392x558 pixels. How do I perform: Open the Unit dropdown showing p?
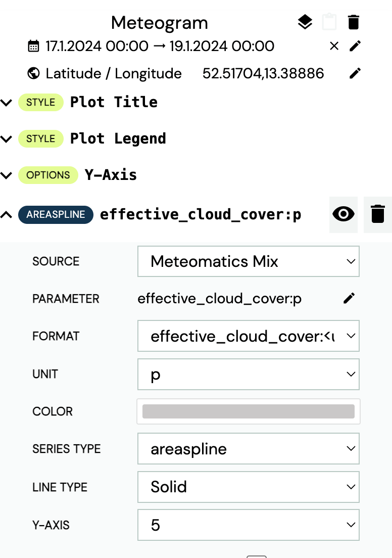click(248, 375)
